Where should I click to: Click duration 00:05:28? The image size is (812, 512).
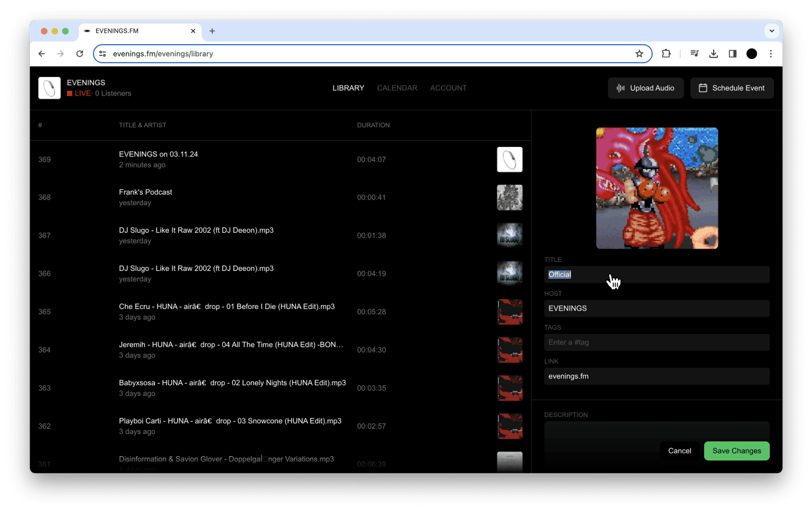(x=371, y=312)
